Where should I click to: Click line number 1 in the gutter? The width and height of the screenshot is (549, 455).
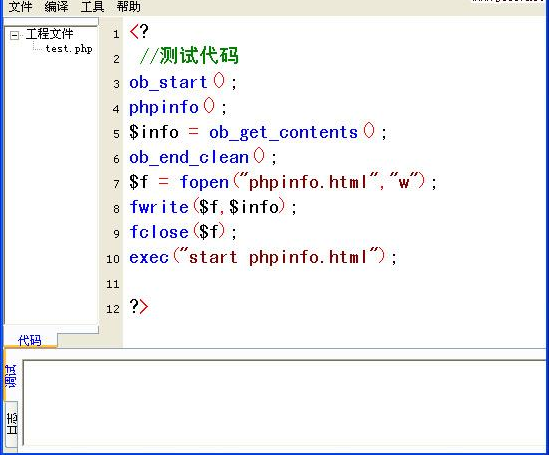click(116, 34)
